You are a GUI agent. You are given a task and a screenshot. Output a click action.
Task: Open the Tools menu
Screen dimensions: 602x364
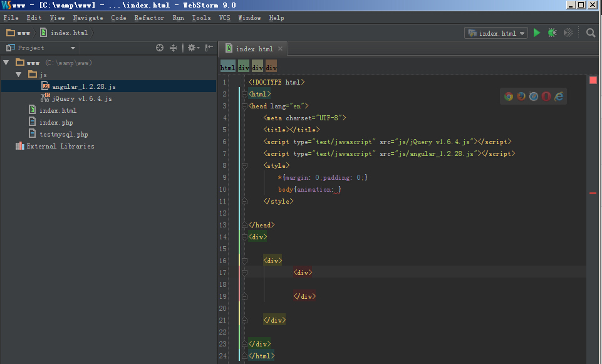(201, 18)
